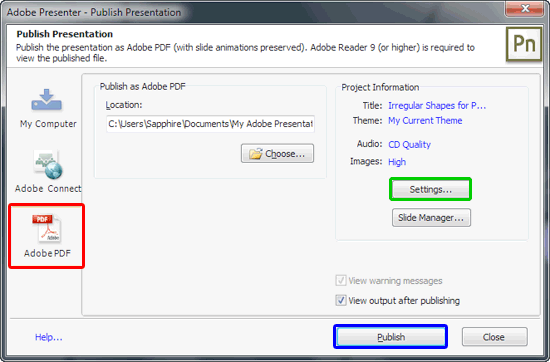Select Adobe PDF publish option
This screenshot has width=550, height=362.
[47, 236]
